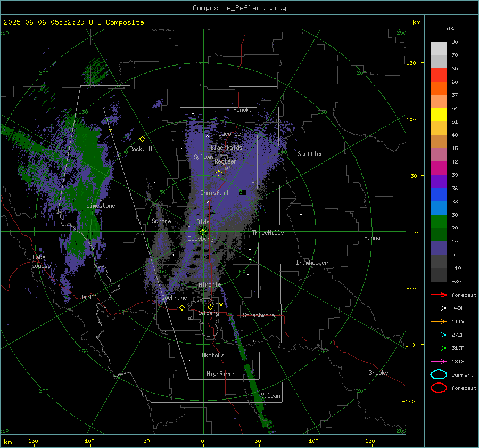Image resolution: width=479 pixels, height=448 pixels.
Task: Click the Airdrie label
Action: click(x=210, y=284)
